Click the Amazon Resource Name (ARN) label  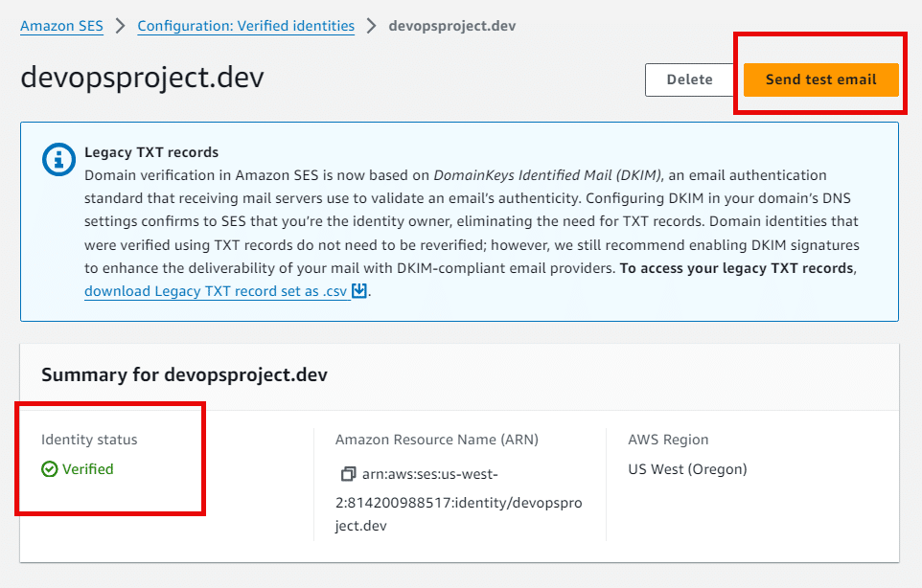tap(437, 440)
